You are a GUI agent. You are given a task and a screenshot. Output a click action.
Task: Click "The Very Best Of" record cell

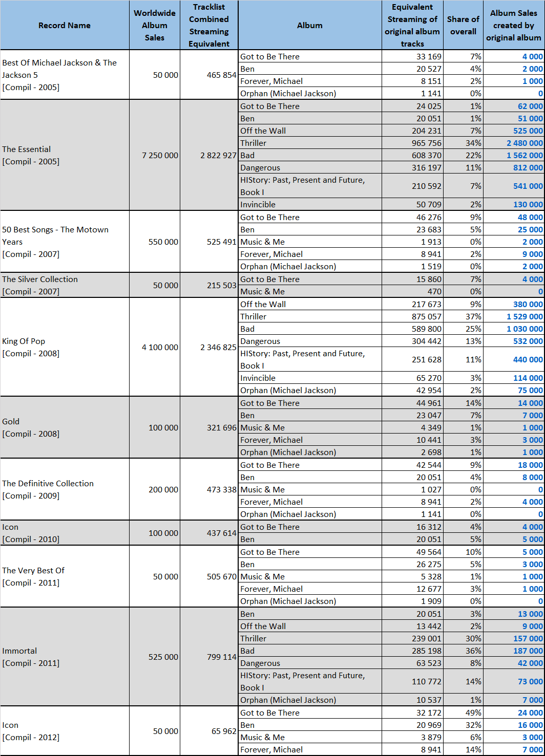(65, 576)
